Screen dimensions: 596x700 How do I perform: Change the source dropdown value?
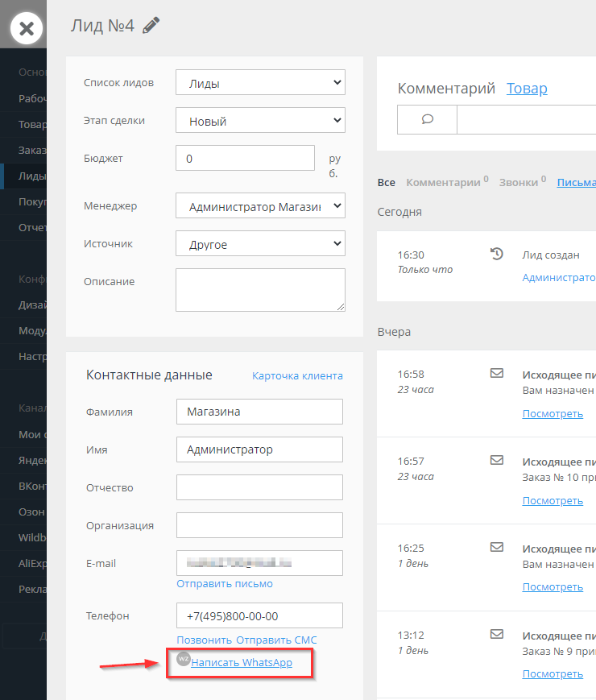click(x=260, y=243)
